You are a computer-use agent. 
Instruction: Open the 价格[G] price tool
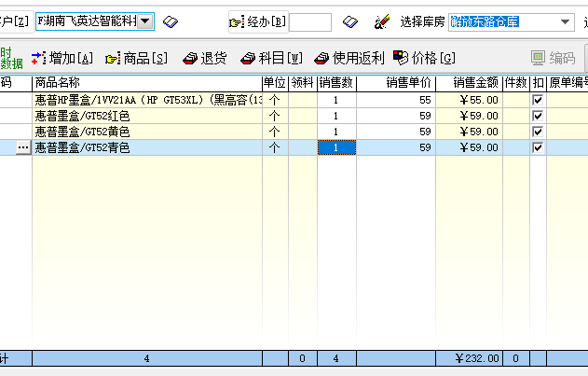tap(425, 58)
